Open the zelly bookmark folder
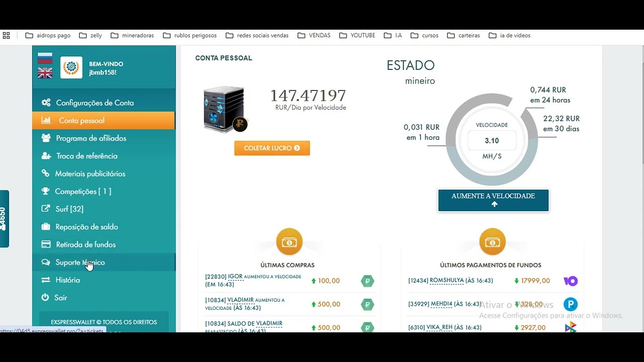 (91, 36)
